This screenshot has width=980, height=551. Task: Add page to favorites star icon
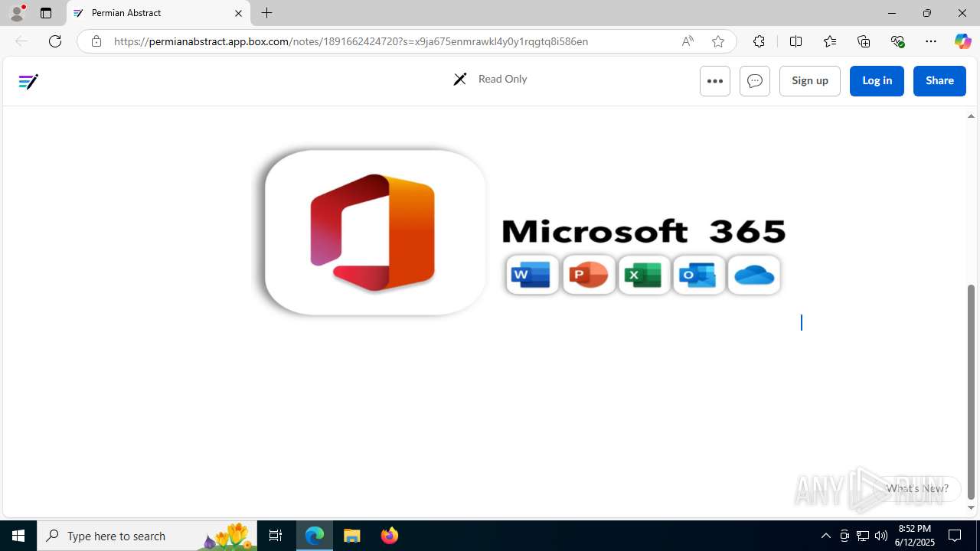718,41
